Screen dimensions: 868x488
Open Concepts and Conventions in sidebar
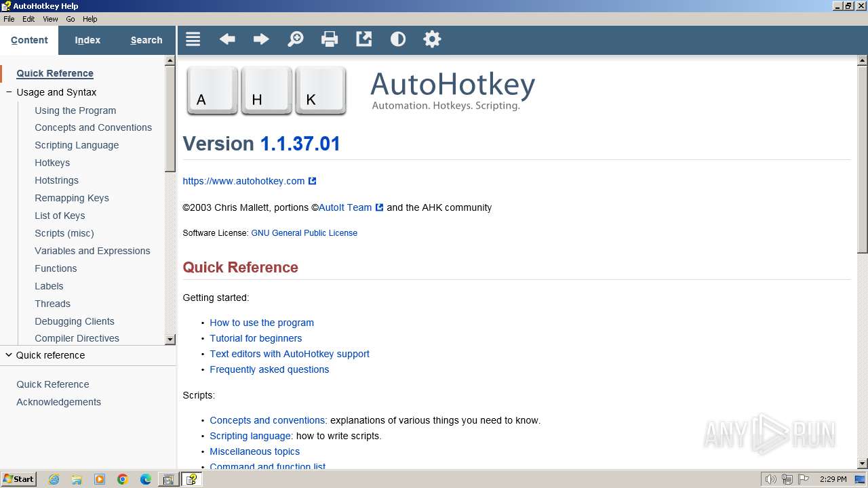93,127
